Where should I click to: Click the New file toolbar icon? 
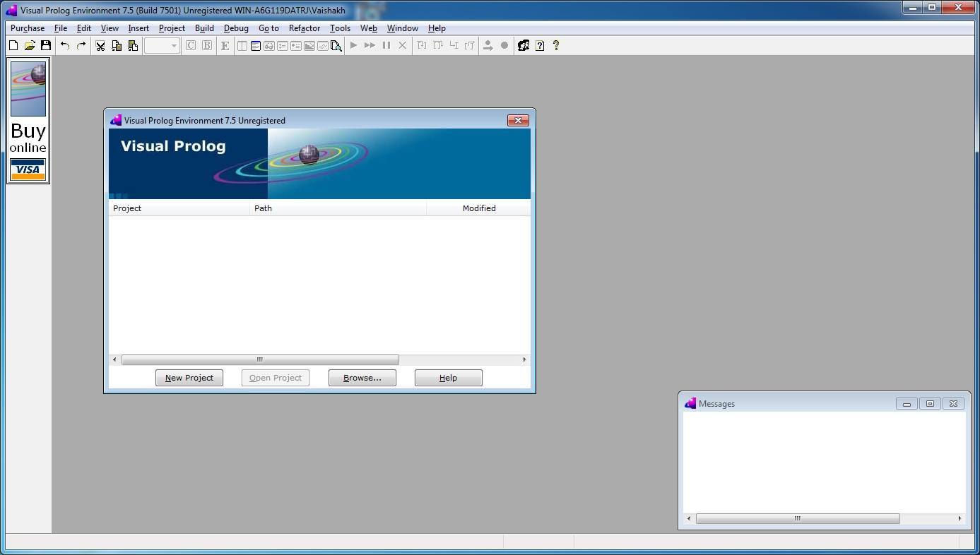[x=13, y=45]
